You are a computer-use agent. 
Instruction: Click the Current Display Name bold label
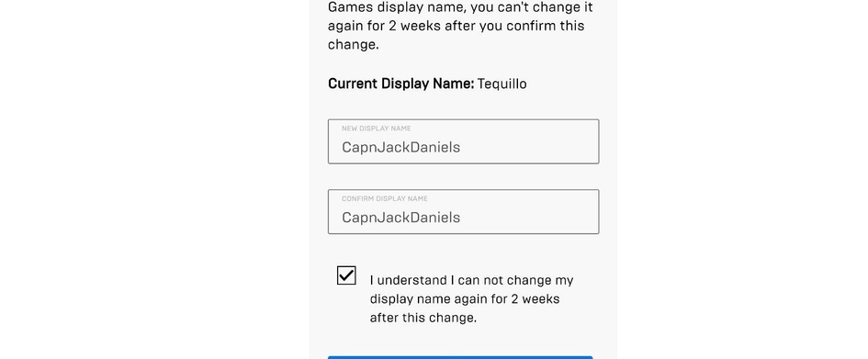tap(400, 84)
